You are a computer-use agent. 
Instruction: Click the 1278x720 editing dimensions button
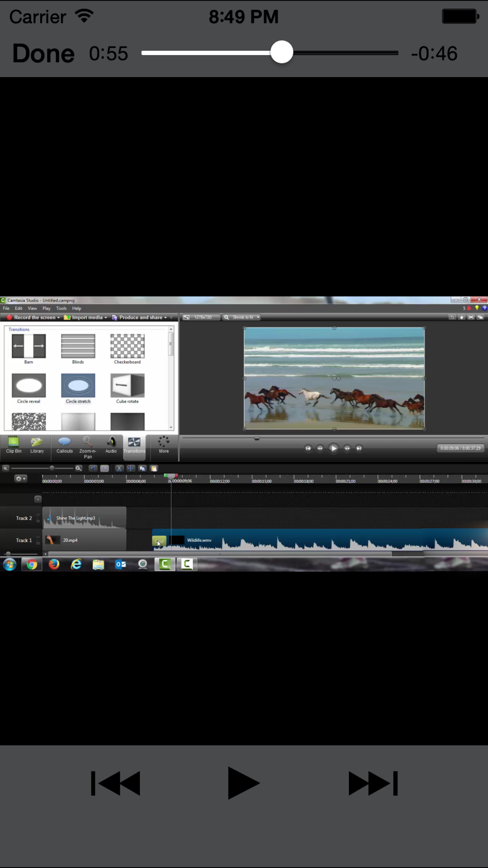point(201,317)
